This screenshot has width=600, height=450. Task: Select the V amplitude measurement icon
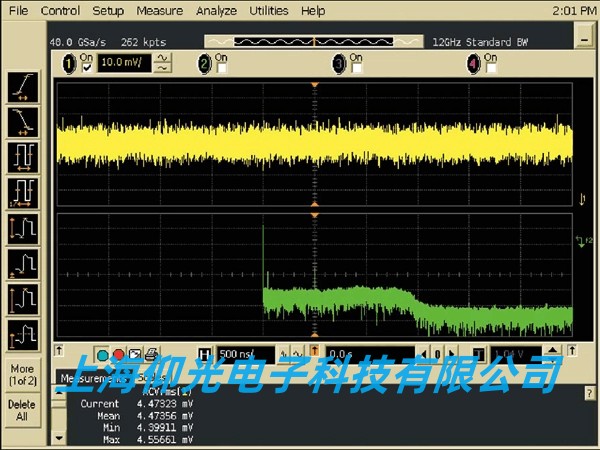21,227
